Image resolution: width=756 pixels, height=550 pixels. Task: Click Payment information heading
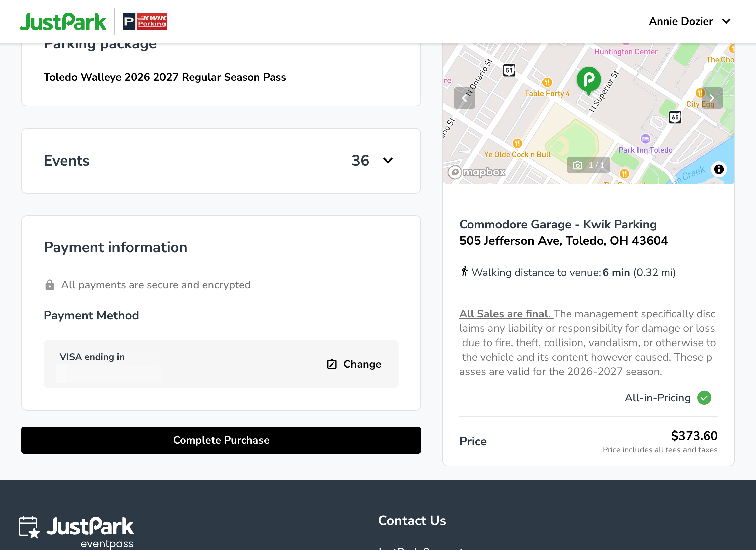(115, 247)
